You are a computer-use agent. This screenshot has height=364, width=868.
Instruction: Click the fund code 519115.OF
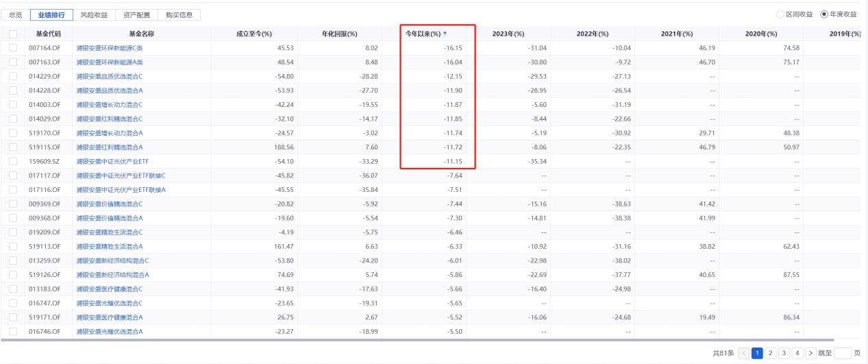[45, 147]
